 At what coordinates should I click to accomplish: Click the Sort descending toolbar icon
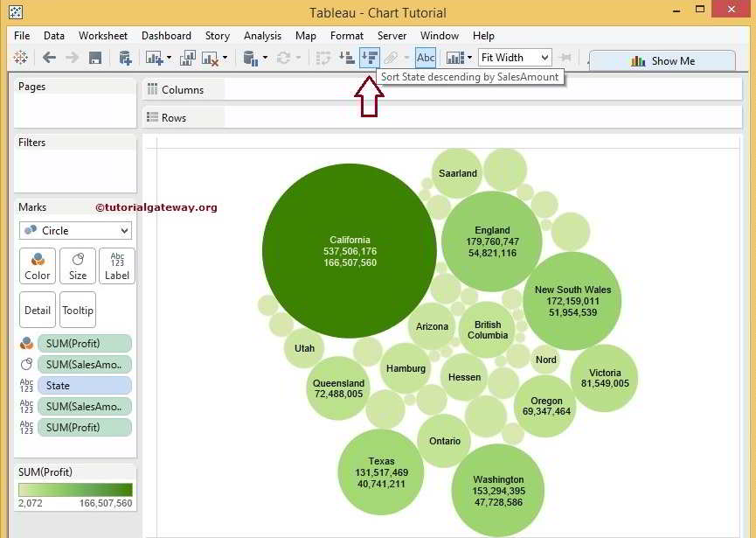point(369,58)
